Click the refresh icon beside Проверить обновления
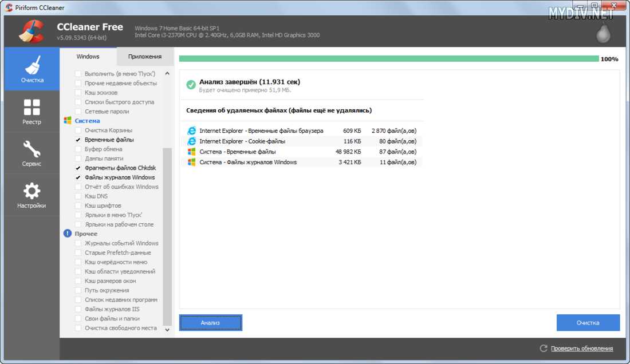Viewport: 630px width, 364px height. (x=544, y=348)
